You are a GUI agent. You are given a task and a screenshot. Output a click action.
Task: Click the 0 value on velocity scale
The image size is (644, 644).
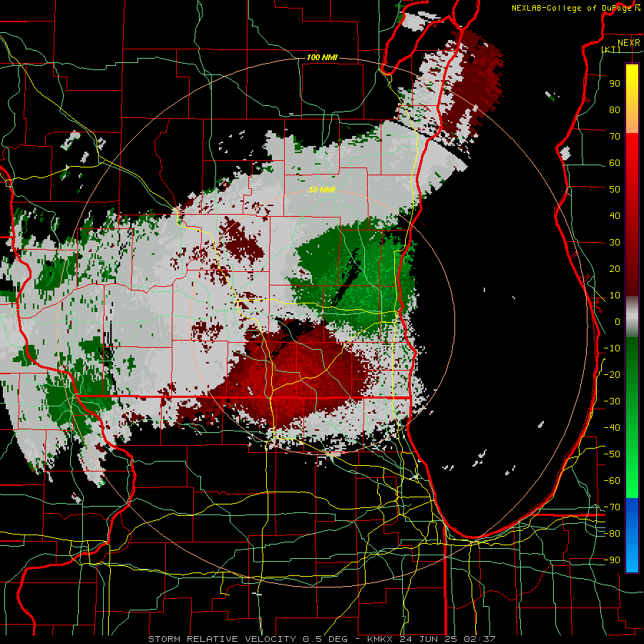[618, 322]
